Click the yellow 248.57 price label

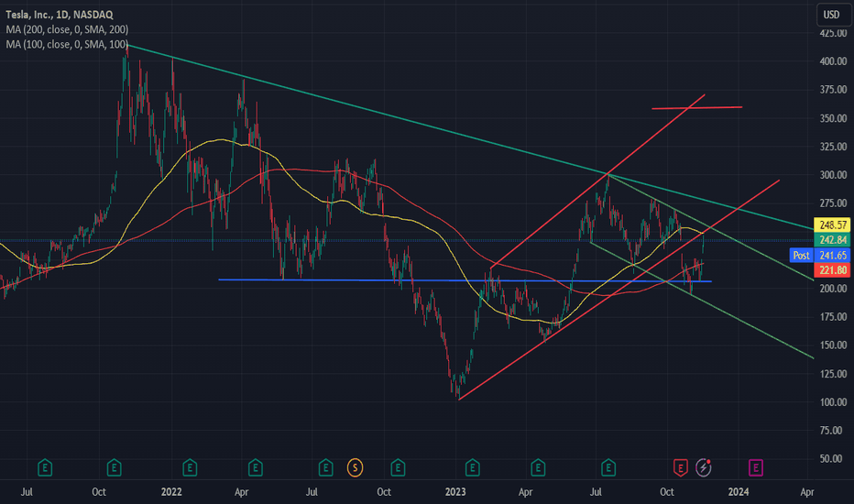tap(832, 225)
